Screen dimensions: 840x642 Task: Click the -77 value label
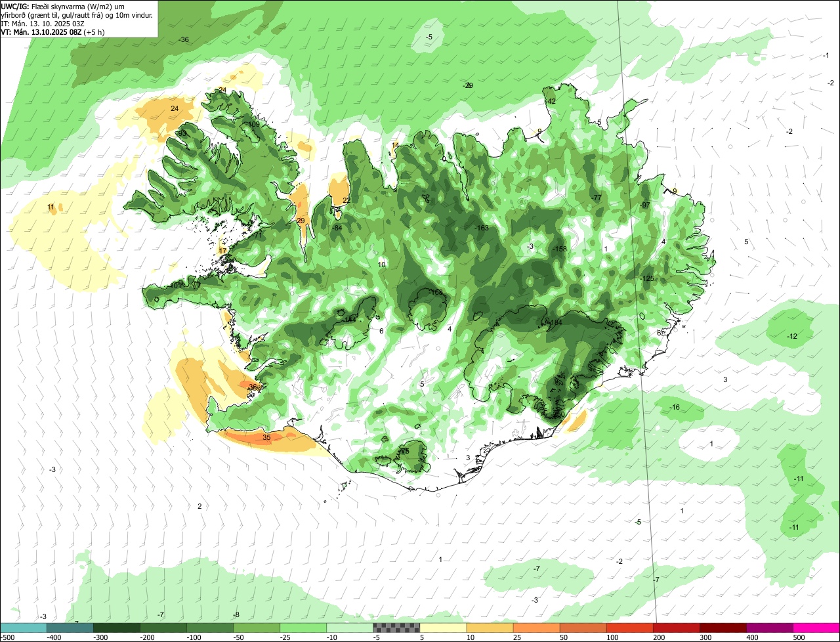click(597, 198)
